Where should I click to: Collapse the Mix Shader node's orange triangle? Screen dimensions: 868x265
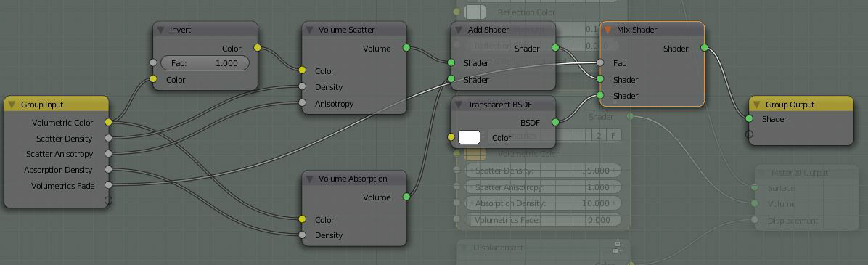(x=608, y=30)
